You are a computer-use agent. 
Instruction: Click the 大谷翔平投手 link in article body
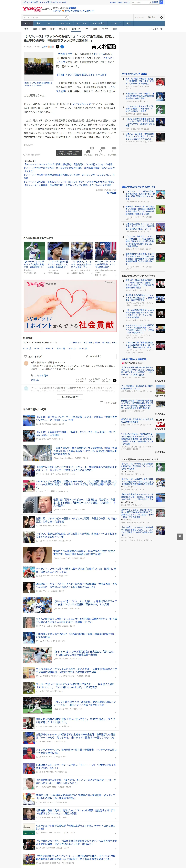(x=65, y=54)
